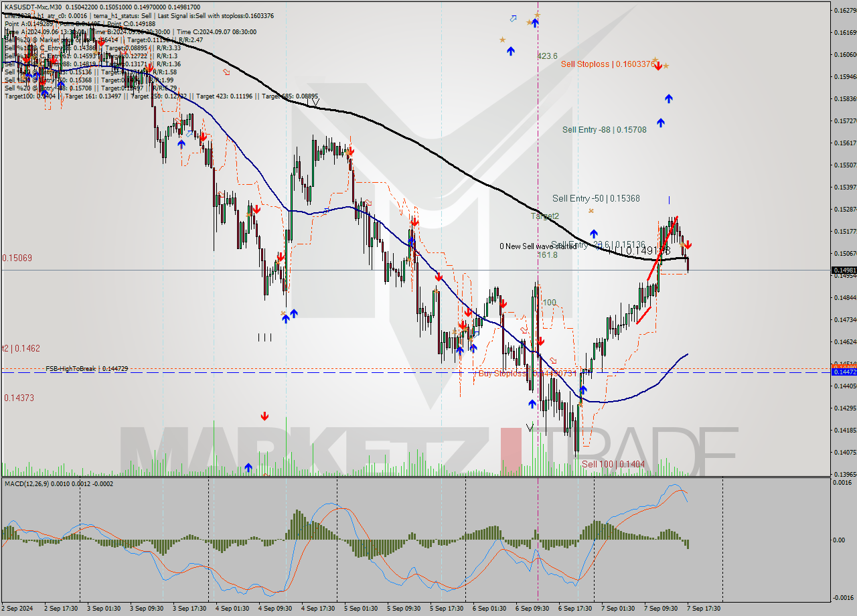Click the 'Sell Stoploss | 0.1603376' label
857x616 pixels.
click(608, 64)
